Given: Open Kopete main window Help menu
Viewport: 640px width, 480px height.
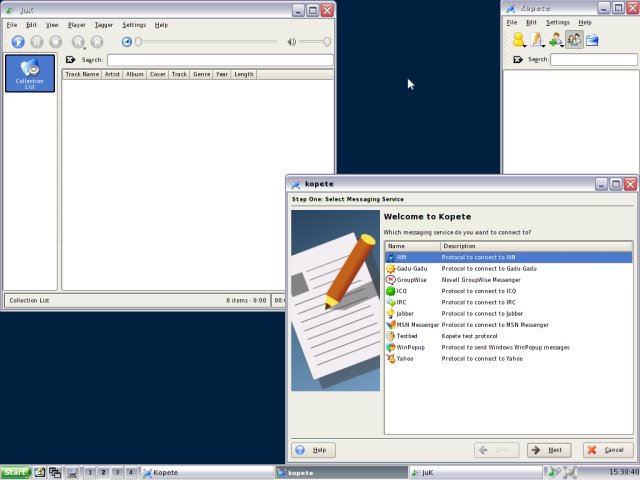Looking at the screenshot, I should [x=585, y=22].
